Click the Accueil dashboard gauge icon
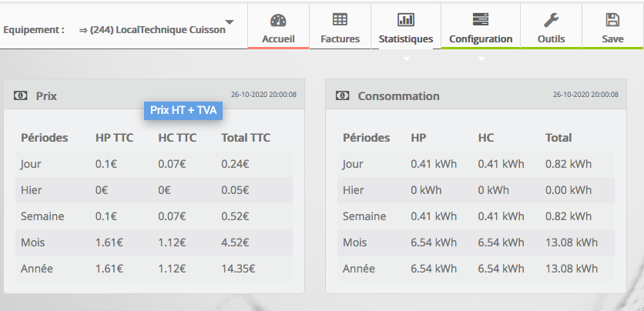The height and width of the screenshot is (311, 644). pos(278,20)
